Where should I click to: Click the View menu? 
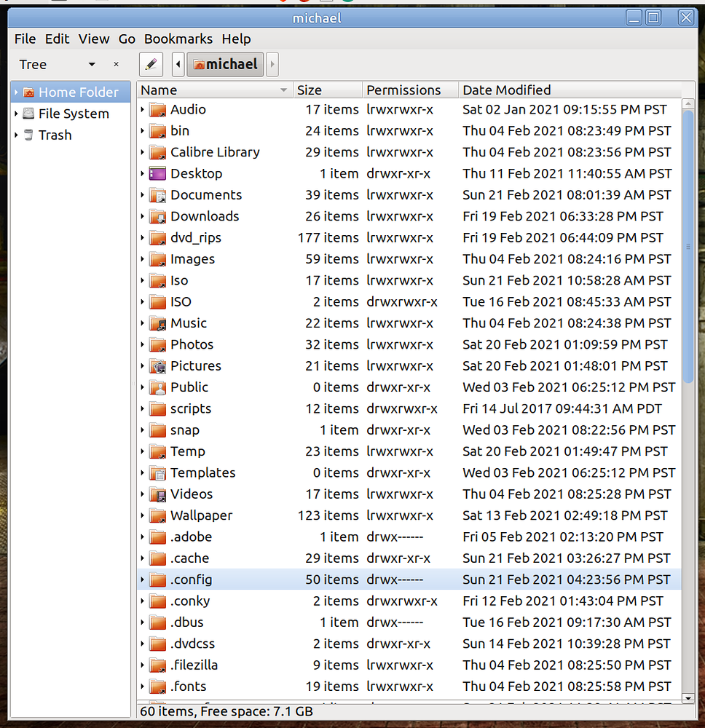coord(94,39)
